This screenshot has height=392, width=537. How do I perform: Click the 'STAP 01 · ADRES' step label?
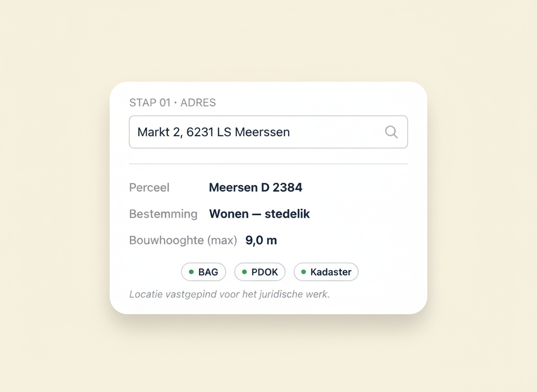[x=173, y=103]
